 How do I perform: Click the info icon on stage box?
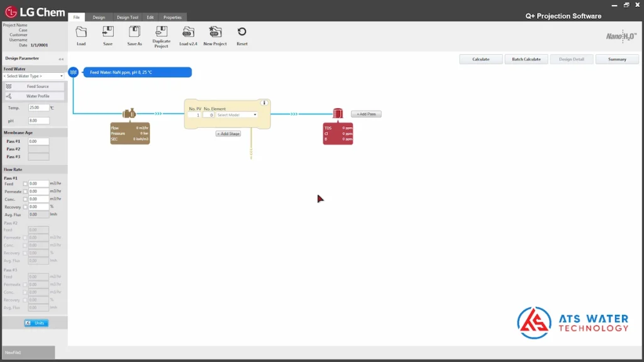264,103
